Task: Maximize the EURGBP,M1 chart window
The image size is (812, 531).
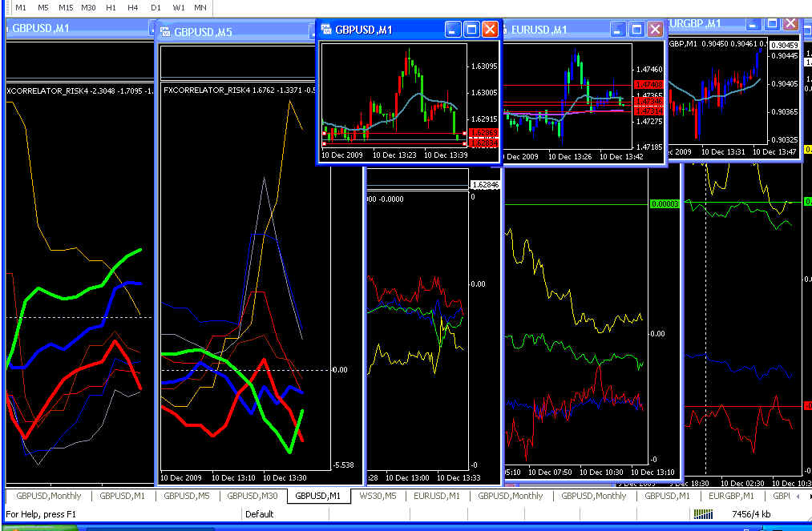Action: pos(772,23)
